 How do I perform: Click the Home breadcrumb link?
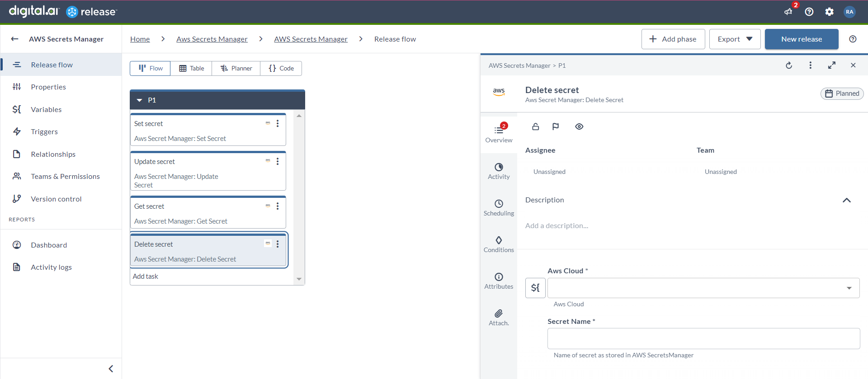tap(140, 39)
